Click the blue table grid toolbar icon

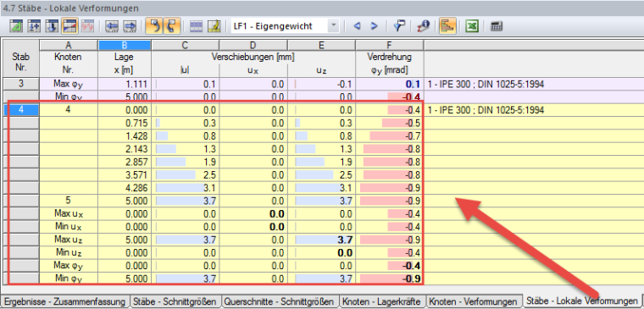point(197,26)
